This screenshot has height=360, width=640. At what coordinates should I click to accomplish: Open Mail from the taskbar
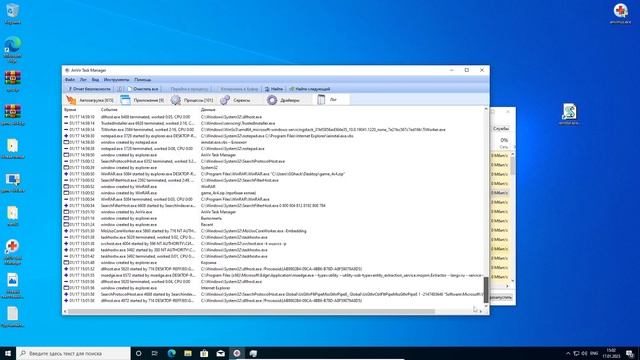220,353
